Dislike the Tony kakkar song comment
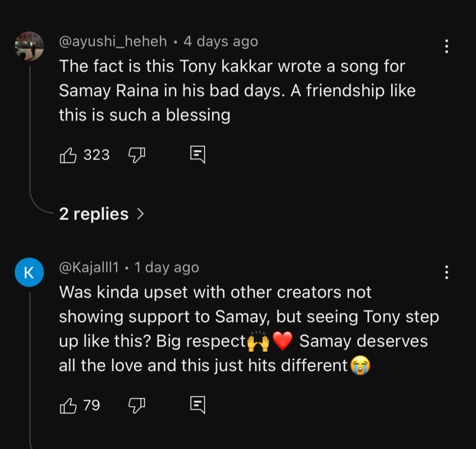476x449 pixels. click(x=136, y=155)
